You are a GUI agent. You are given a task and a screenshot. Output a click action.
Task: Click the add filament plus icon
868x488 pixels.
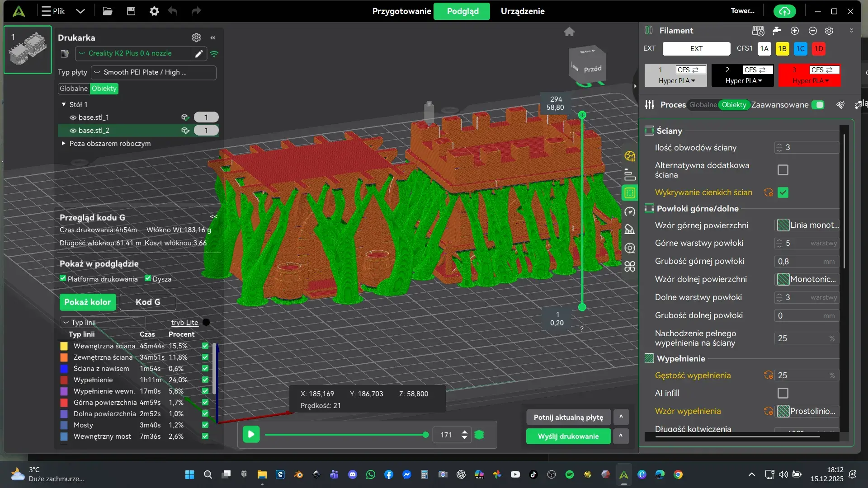pos(794,31)
